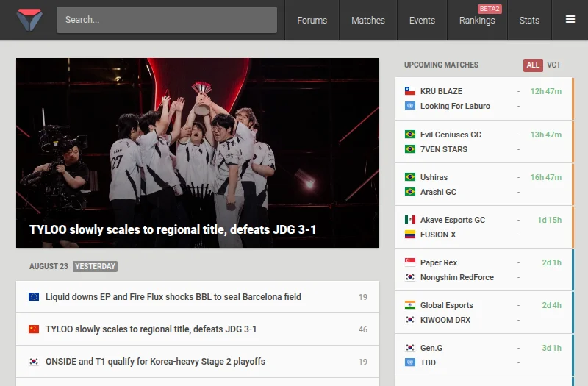Click comment count 19 on Liquid article

(x=362, y=297)
